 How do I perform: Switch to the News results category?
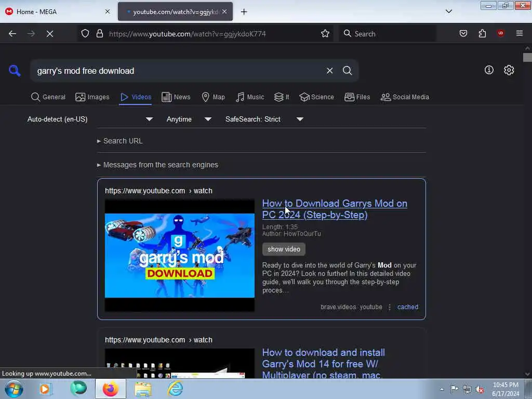176,97
